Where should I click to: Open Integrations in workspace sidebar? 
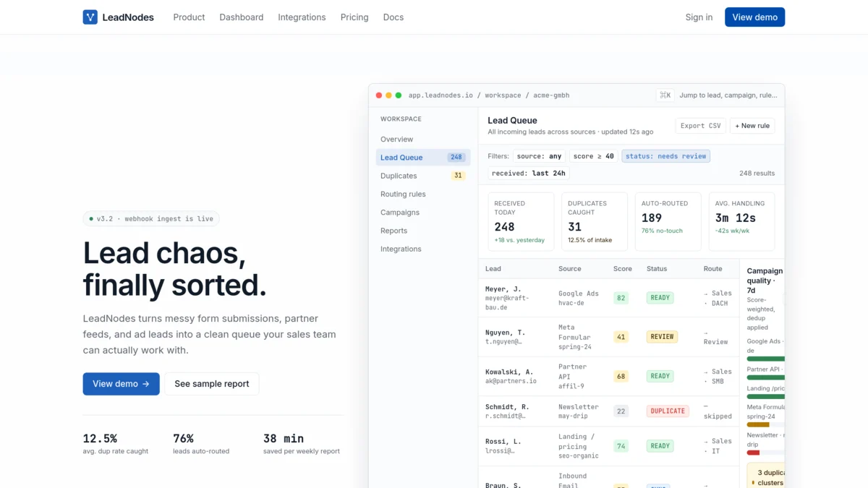point(423,249)
